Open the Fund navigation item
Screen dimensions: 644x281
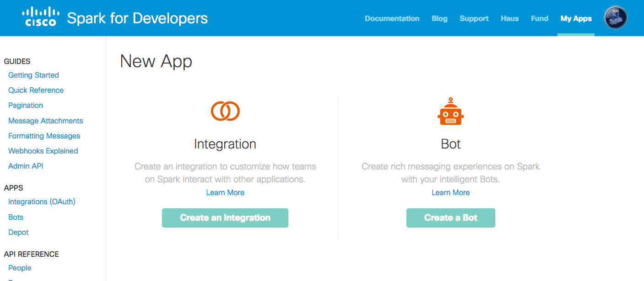(540, 19)
